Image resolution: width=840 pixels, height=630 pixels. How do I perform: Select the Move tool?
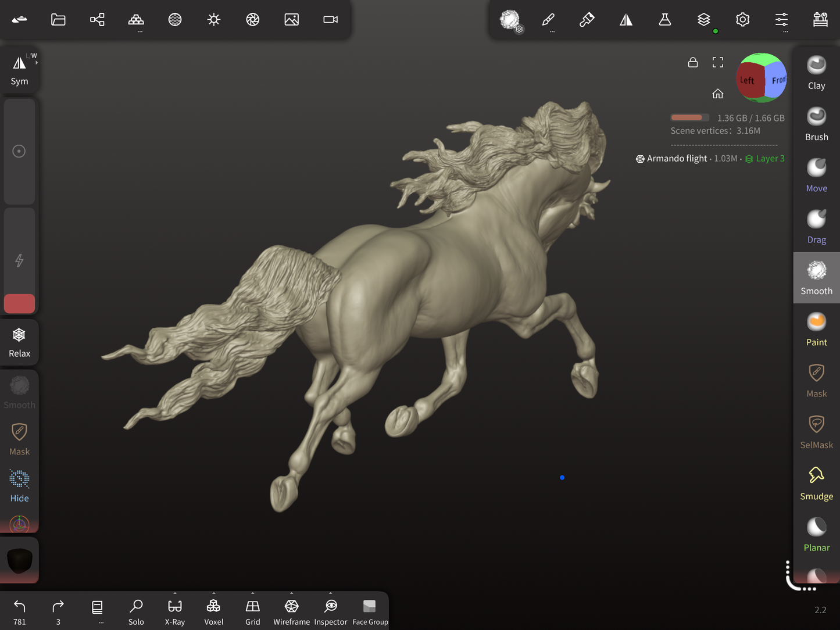pos(816,174)
